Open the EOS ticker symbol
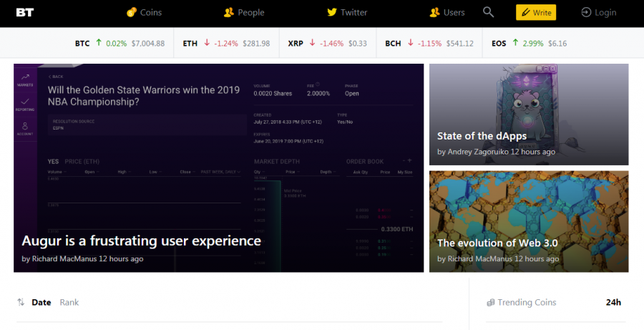Image resolution: width=644 pixels, height=330 pixels. 499,43
